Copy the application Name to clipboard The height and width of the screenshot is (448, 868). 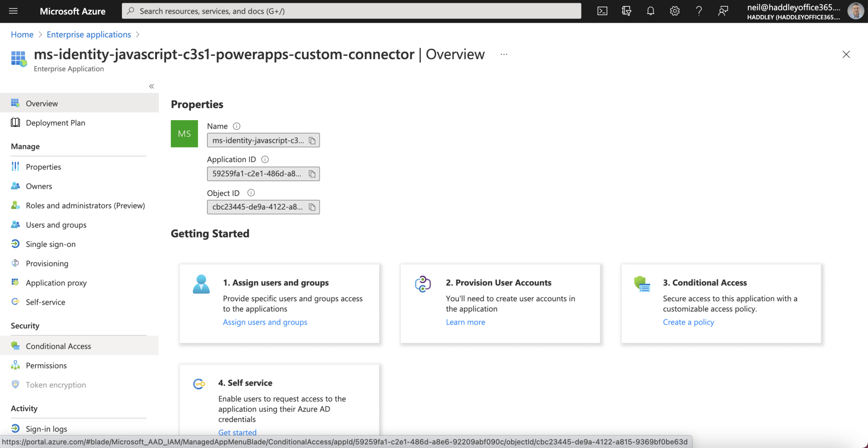pyautogui.click(x=312, y=141)
